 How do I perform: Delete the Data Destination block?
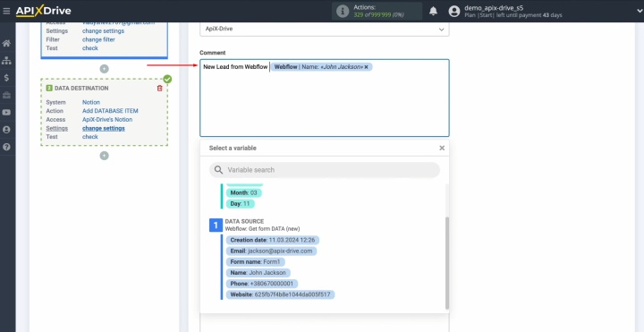(160, 89)
